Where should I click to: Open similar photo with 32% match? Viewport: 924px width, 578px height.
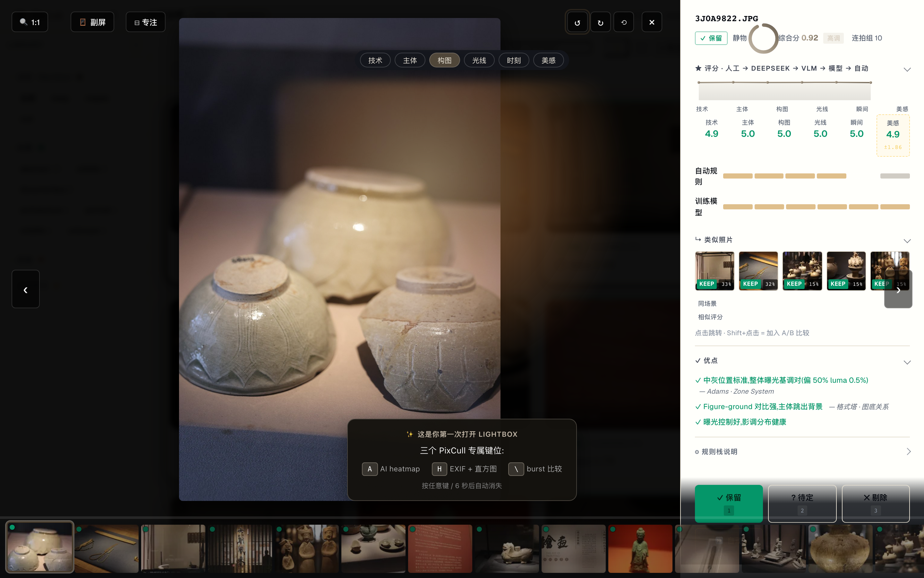click(758, 271)
